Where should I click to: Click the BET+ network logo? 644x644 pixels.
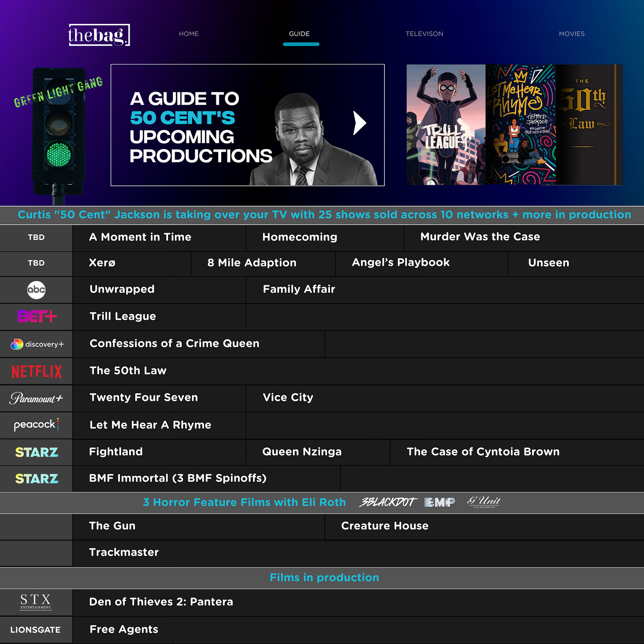[x=37, y=316]
